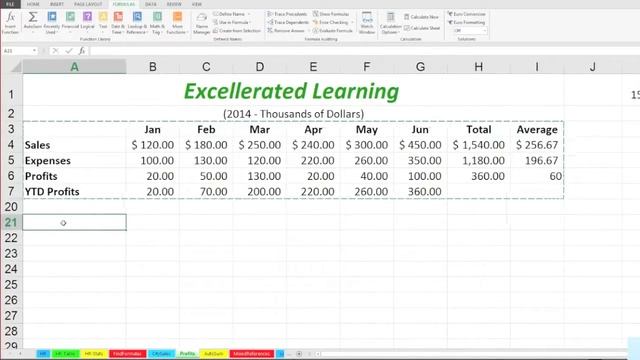Switch to the CASales sheet tab
The width and height of the screenshot is (640, 360).
click(x=161, y=354)
